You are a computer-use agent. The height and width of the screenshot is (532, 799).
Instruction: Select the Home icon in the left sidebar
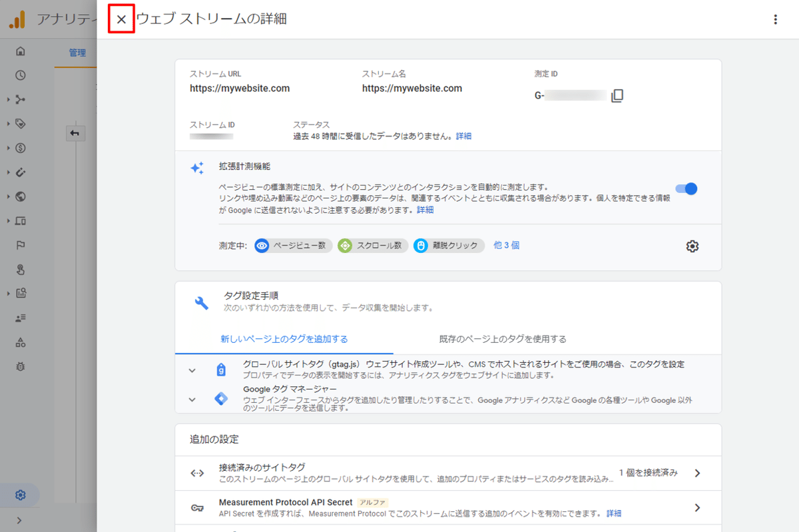[21, 51]
